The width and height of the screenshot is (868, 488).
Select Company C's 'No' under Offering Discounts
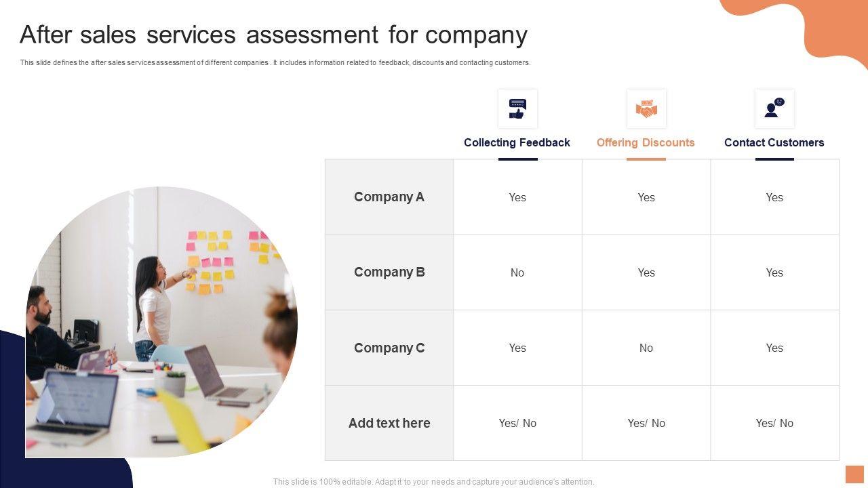point(646,348)
